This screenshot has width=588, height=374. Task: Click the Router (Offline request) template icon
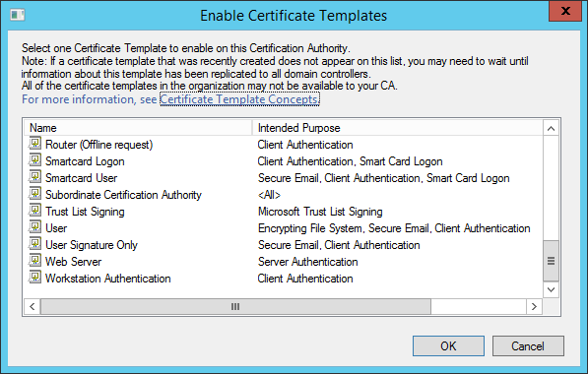point(34,144)
